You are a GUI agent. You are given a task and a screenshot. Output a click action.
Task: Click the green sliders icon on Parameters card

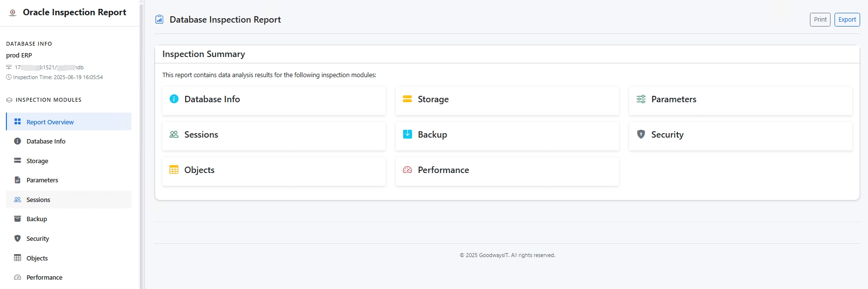click(x=641, y=99)
